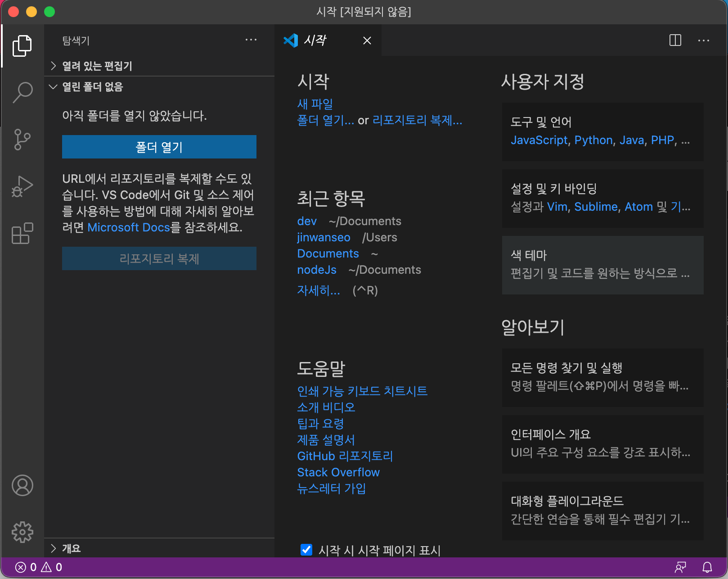This screenshot has height=579, width=728.
Task: Click the VS Code logo on 시작 tab
Action: click(x=291, y=41)
